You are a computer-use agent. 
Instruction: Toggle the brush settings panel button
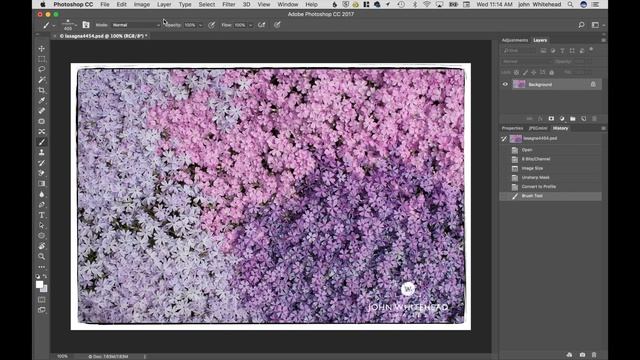pos(86,25)
